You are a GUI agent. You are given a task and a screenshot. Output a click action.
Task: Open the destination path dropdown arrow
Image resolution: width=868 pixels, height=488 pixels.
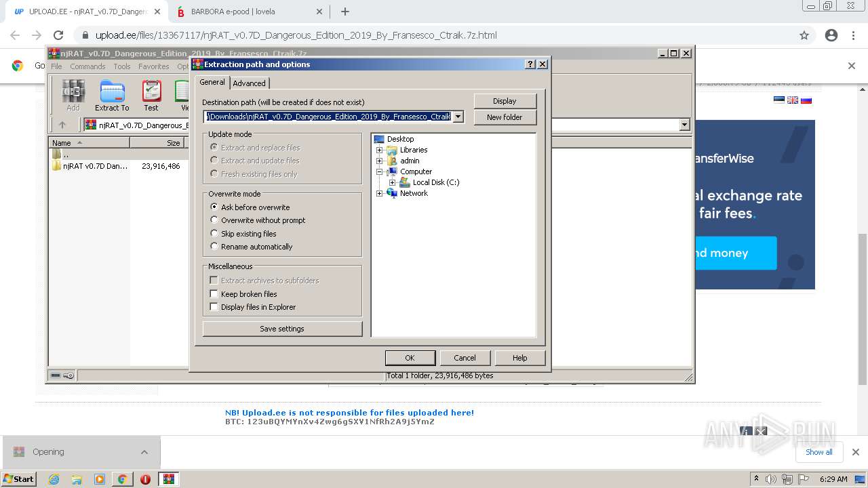pos(458,117)
